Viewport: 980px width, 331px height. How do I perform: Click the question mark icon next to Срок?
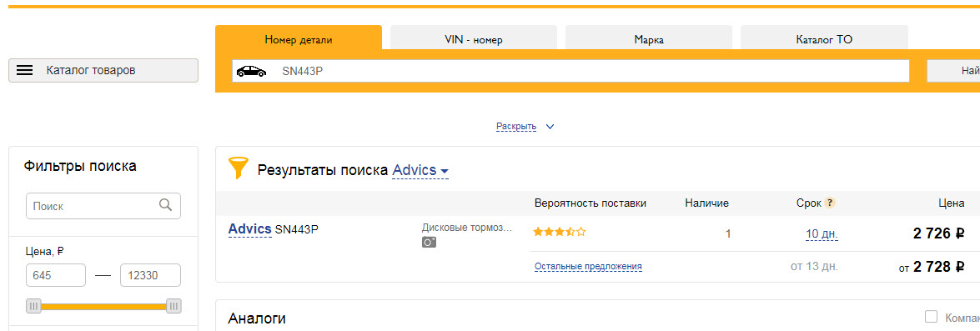click(x=830, y=203)
